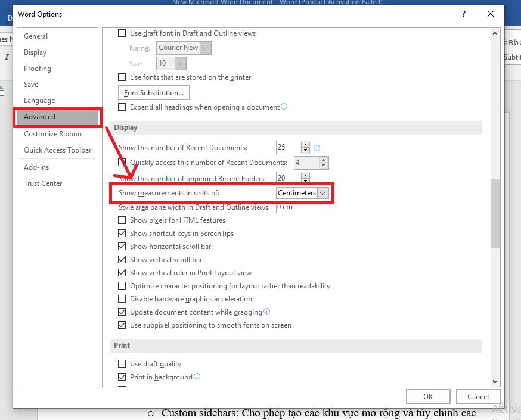Open the Courier New font name dropdown
The height and width of the screenshot is (420, 521).
point(205,48)
